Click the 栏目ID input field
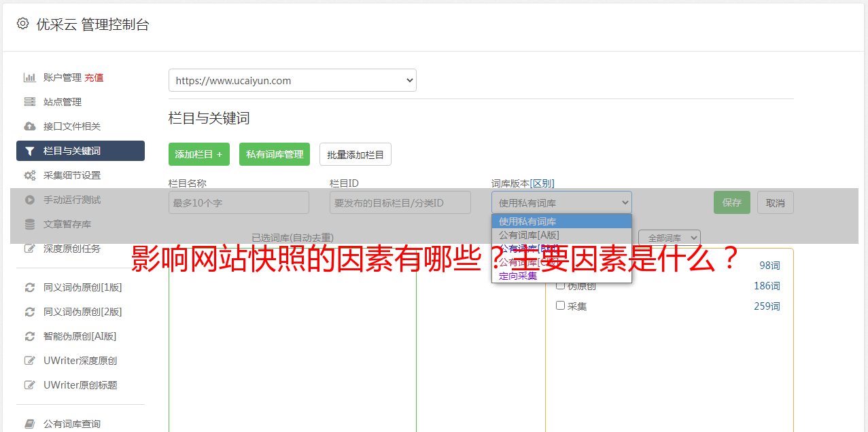This screenshot has width=868, height=432. click(400, 202)
